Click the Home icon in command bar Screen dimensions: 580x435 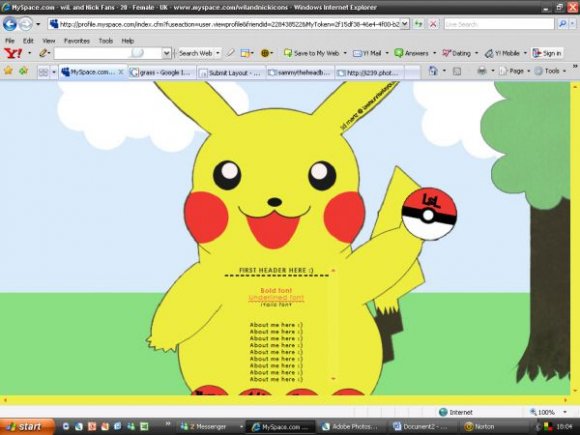coord(433,71)
